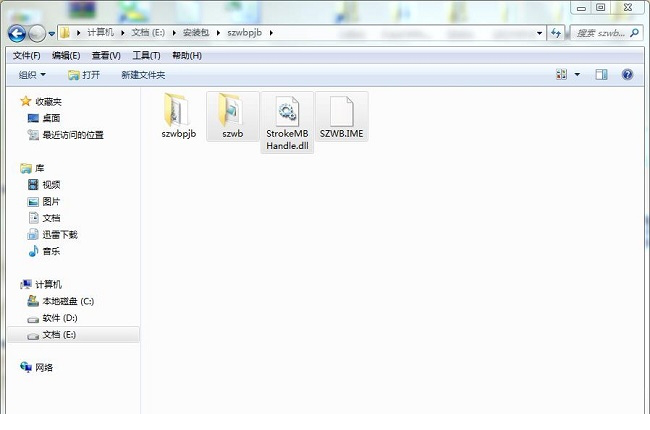This screenshot has height=430, width=650.
Task: Maximize the explorer window
Action: (600, 7)
